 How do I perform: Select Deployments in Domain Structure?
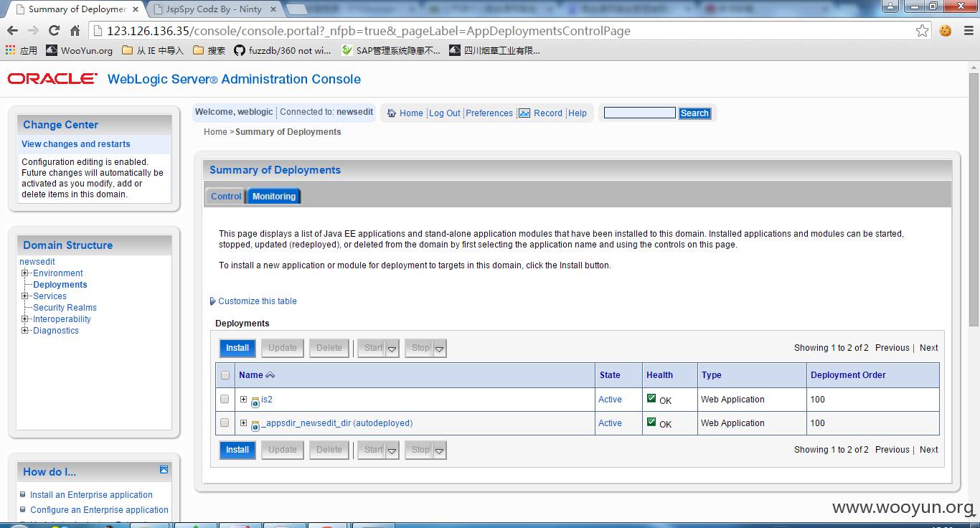coord(60,285)
